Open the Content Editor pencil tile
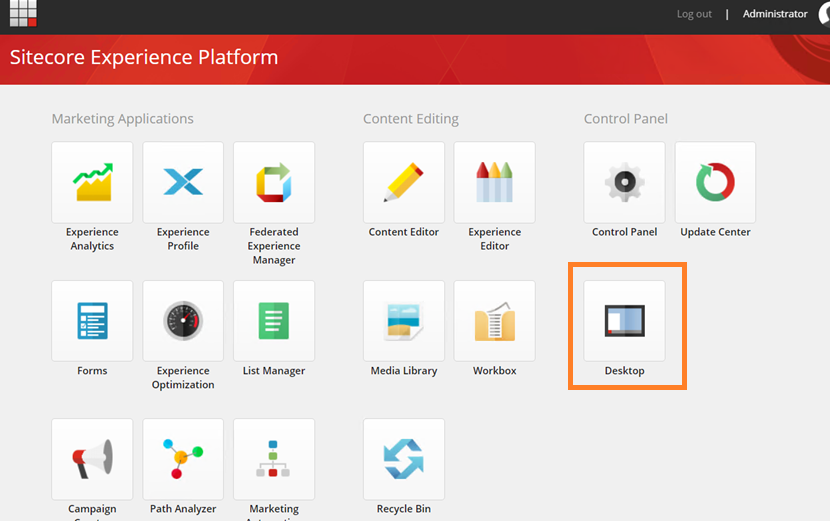Viewport: 830px width, 521px height. click(404, 182)
